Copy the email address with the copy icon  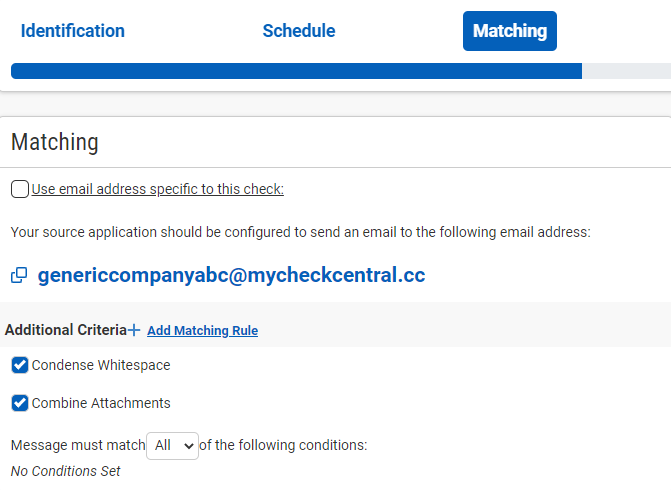[x=19, y=275]
